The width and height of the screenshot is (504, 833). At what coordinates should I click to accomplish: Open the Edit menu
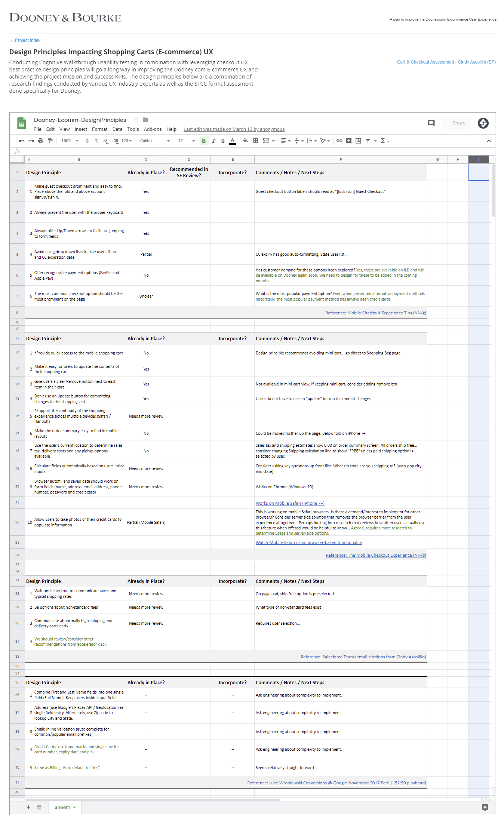50,129
